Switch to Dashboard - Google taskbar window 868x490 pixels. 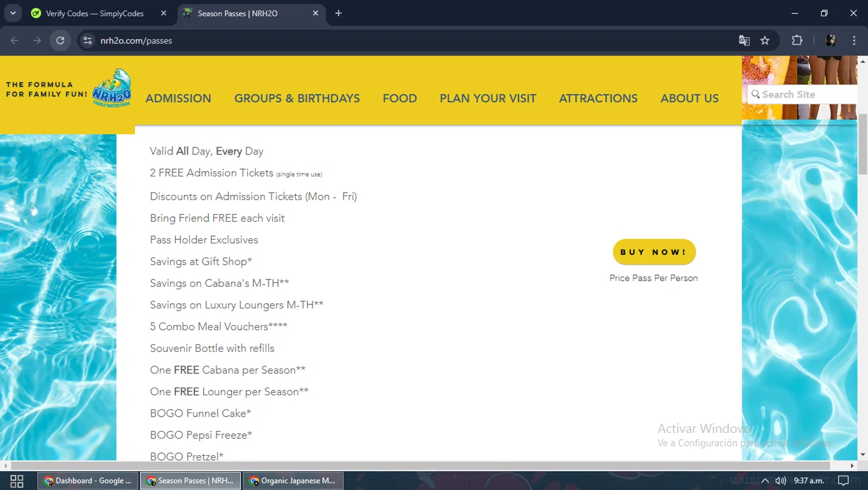(88, 481)
